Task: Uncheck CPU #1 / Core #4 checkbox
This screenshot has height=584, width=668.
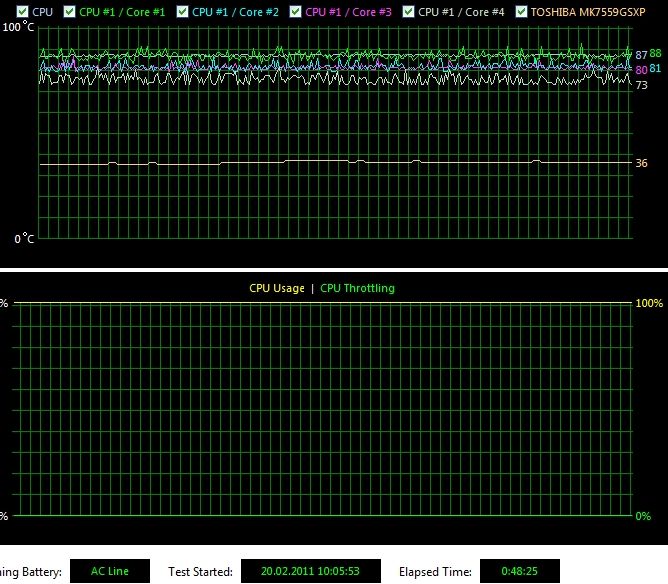Action: pos(408,12)
